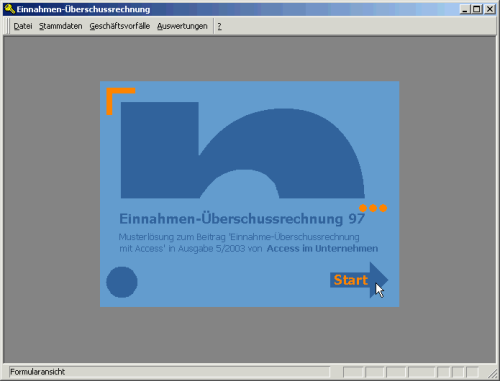Maximize the application window
Image resolution: width=500 pixels, height=381 pixels.
477,9
